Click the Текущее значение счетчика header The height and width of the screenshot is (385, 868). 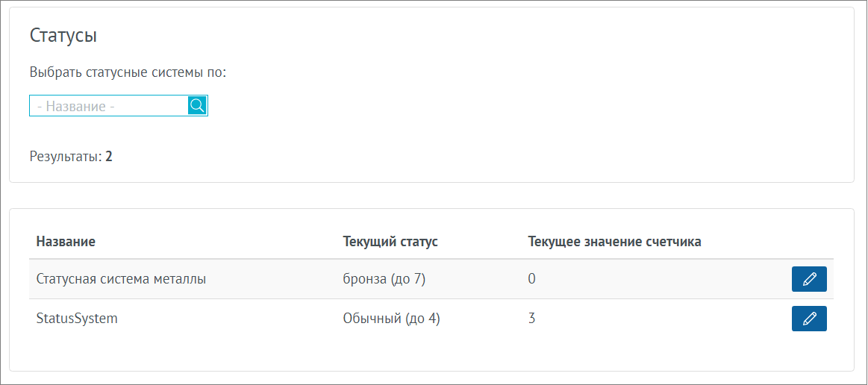[x=613, y=242]
